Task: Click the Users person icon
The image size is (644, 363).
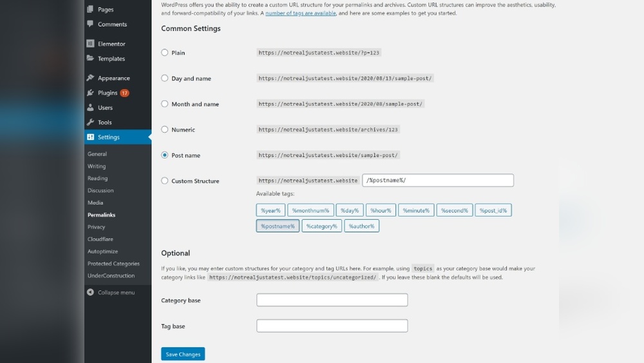Action: click(x=90, y=107)
